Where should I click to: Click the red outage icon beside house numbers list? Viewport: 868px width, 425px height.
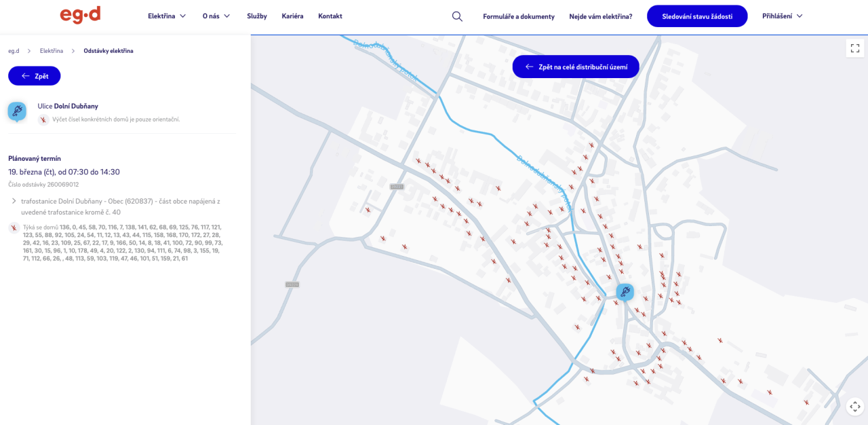point(14,228)
